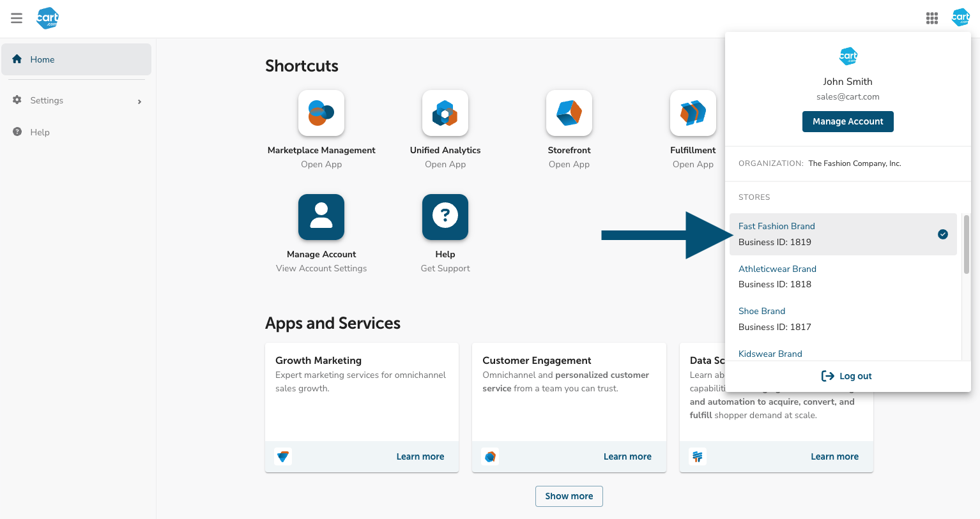Click Learn more on Growth Marketing card
The height and width of the screenshot is (519, 980).
point(420,456)
